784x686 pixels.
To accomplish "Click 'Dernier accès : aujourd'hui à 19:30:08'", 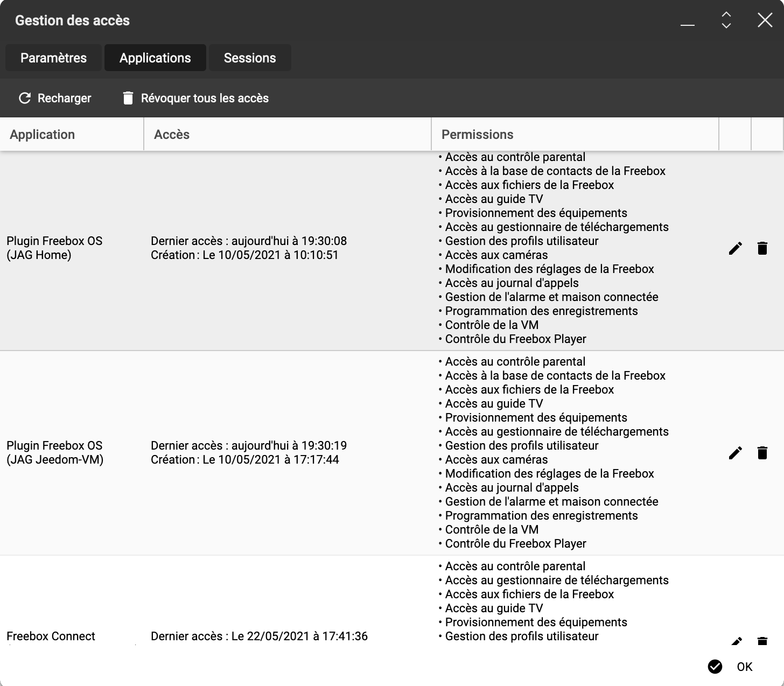I will [x=249, y=241].
